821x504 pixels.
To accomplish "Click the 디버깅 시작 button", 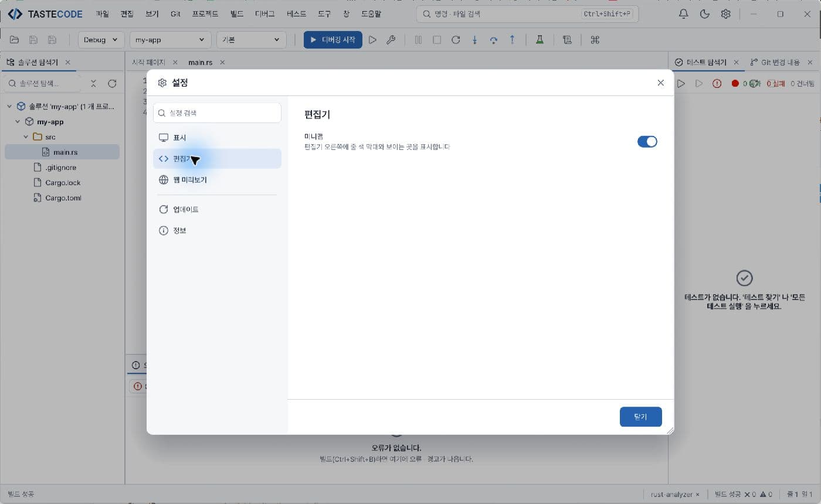I will (333, 40).
